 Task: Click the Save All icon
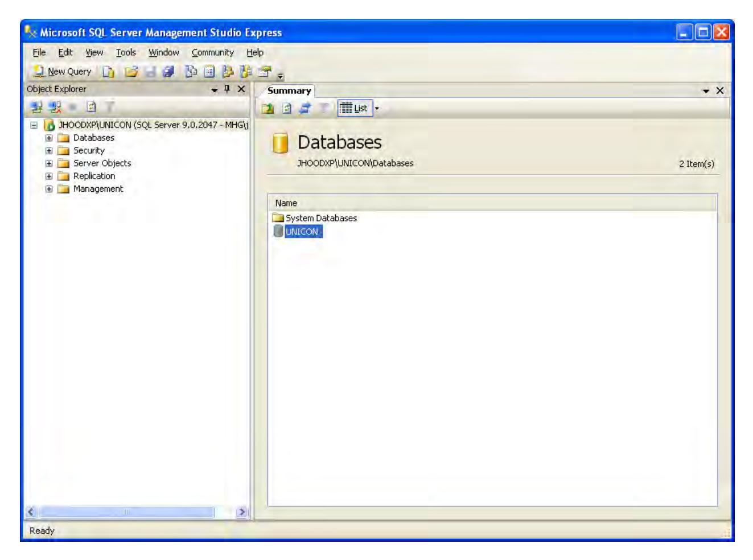tap(168, 72)
